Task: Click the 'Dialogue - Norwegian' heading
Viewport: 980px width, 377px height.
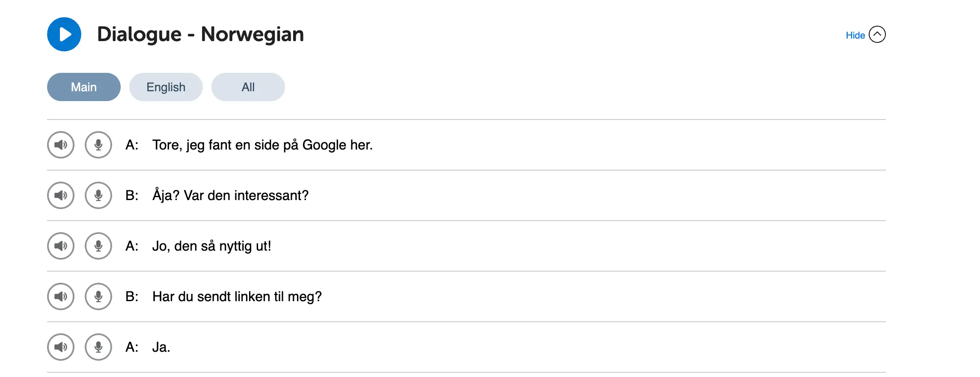Action: 201,34
